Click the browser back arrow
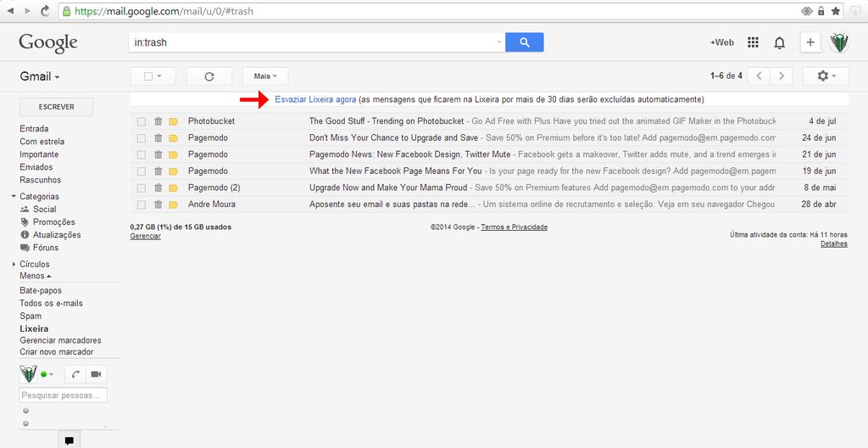 [x=10, y=10]
